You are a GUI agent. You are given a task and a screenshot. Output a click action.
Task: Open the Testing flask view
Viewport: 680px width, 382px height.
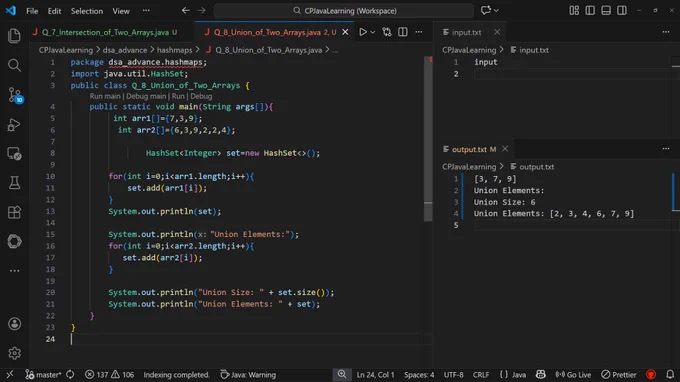coord(14,183)
